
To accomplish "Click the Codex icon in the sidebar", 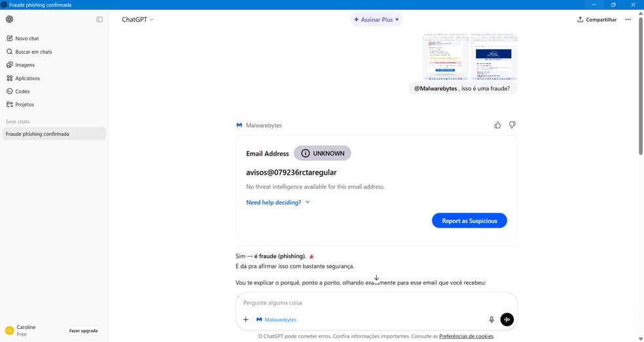I will click(x=9, y=91).
